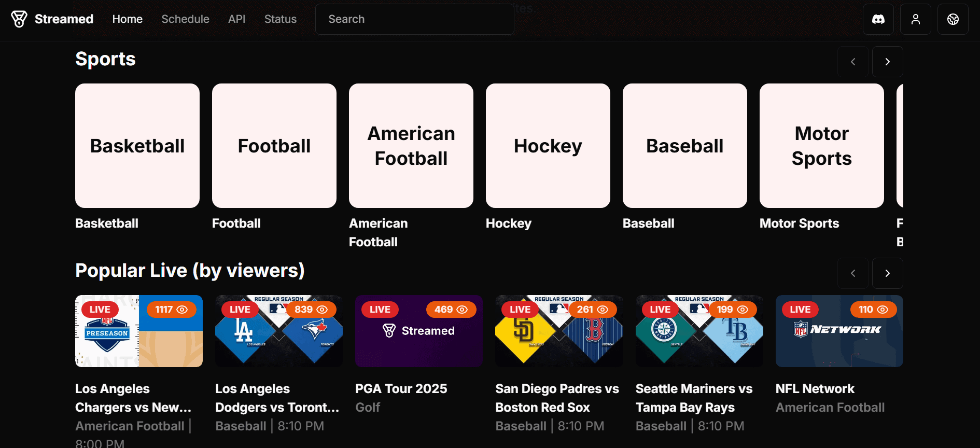This screenshot has height=448, width=980.
Task: Open the Home nav item
Action: (x=128, y=19)
